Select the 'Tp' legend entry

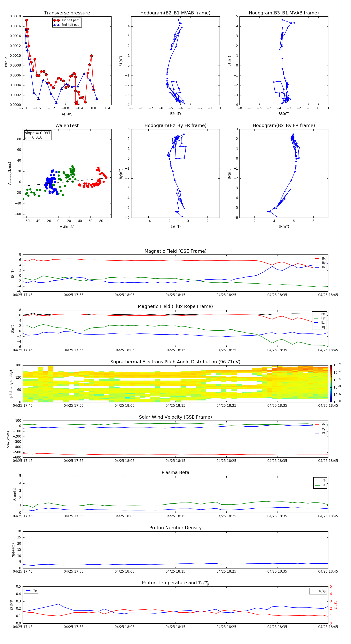pos(31,591)
